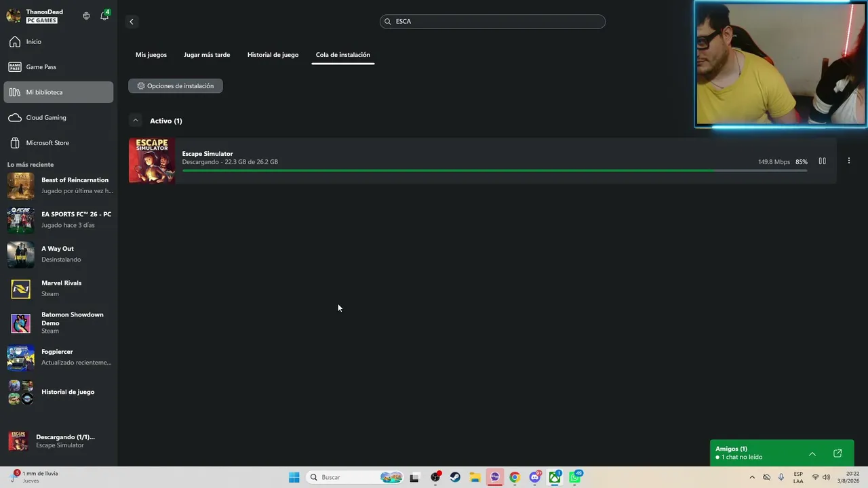Pop out the Amigos panel
This screenshot has width=868, height=488.
[837, 453]
